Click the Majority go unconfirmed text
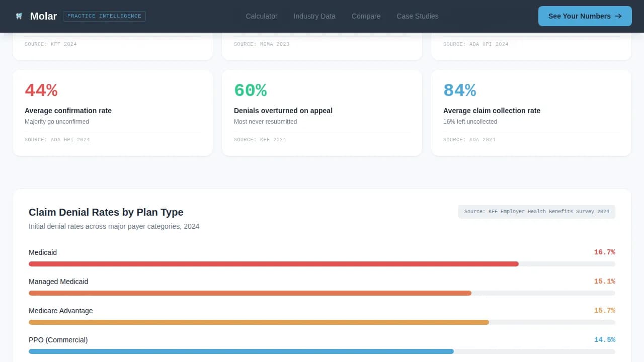 coord(57,122)
